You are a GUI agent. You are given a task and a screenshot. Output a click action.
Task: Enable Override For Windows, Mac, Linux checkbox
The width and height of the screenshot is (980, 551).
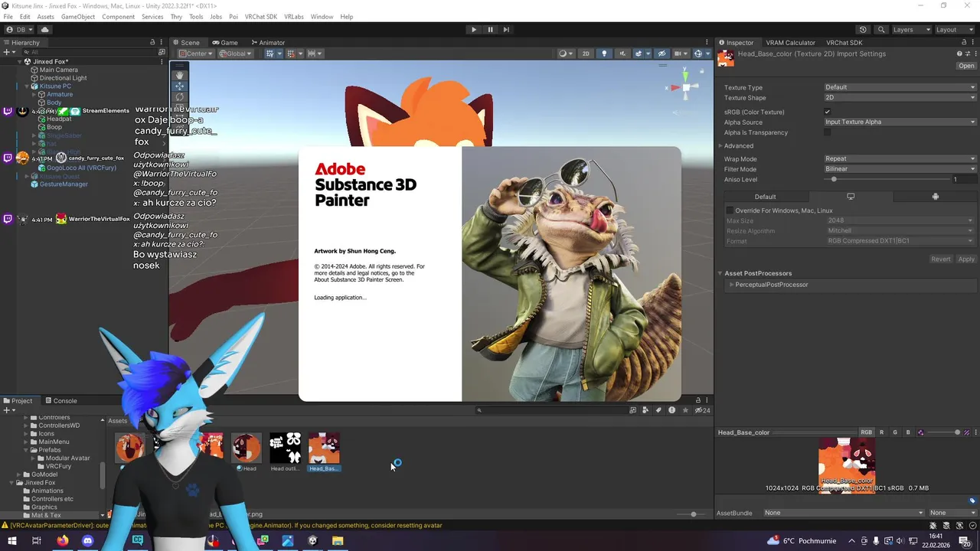pyautogui.click(x=730, y=210)
